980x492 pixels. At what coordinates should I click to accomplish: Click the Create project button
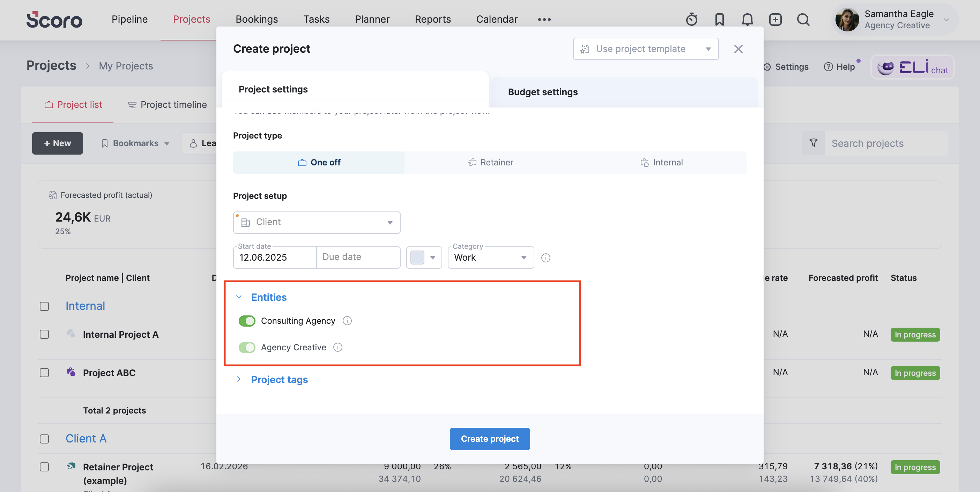[490, 439]
